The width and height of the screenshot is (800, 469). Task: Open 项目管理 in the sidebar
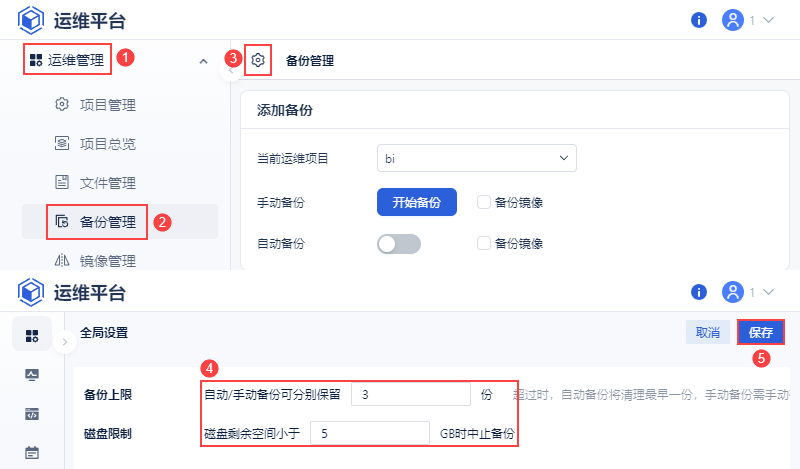point(107,105)
